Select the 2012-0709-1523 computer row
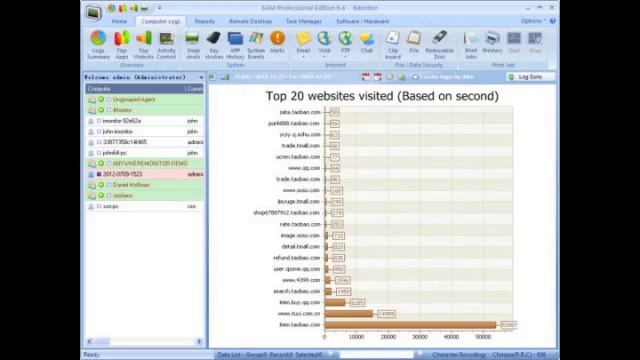This screenshot has width=640, height=360. 144,174
